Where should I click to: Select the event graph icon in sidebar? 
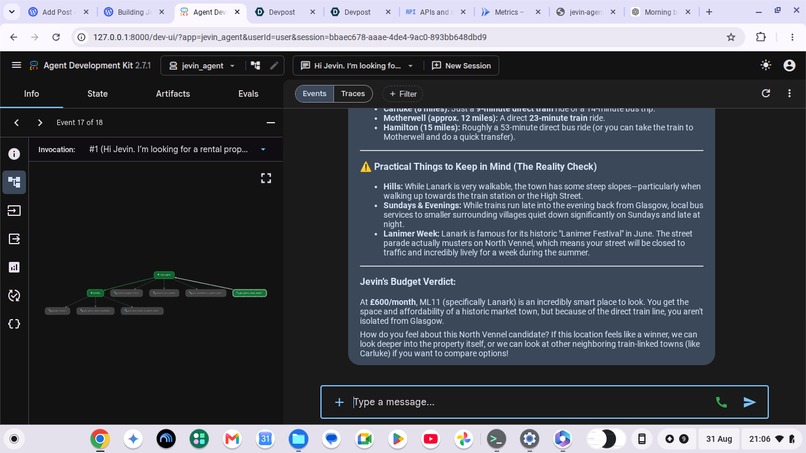[14, 182]
